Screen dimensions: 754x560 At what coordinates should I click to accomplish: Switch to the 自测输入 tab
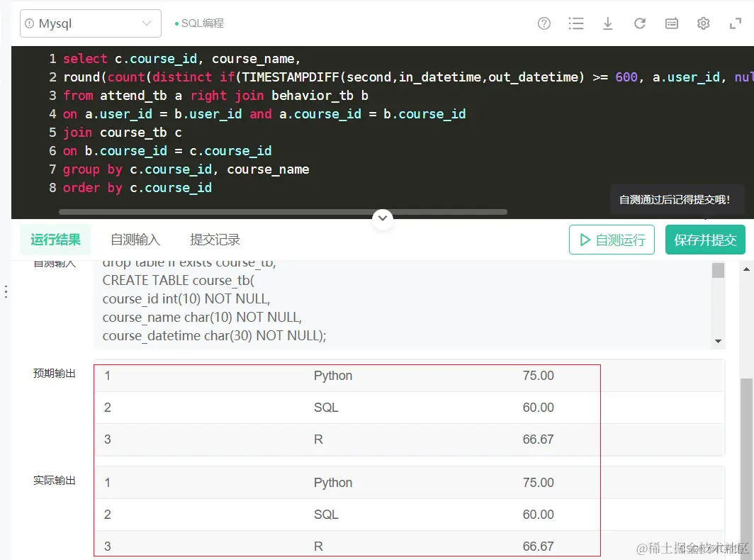135,240
